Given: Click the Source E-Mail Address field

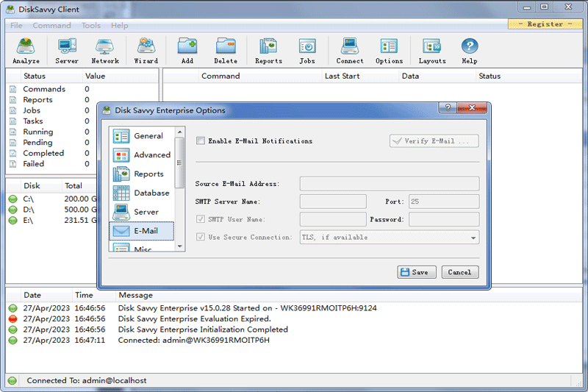Looking at the screenshot, I should pos(390,184).
